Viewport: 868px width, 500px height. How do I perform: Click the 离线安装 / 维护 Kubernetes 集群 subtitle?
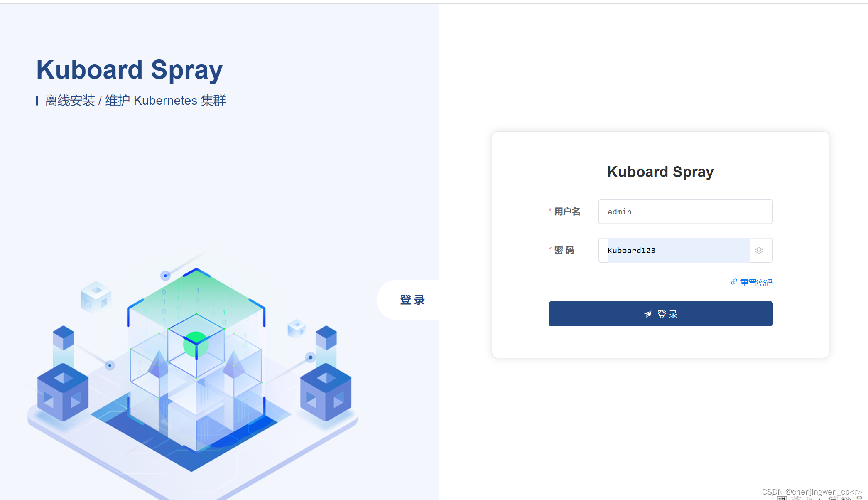pos(135,101)
